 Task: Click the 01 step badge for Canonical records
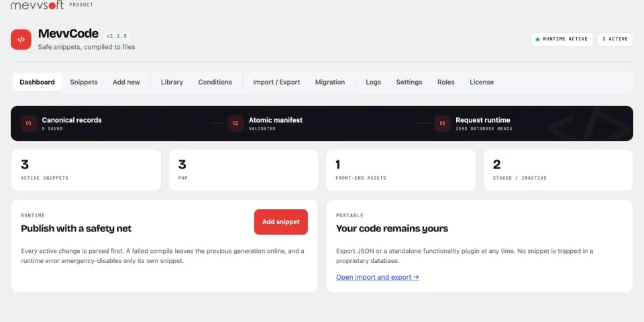(29, 123)
